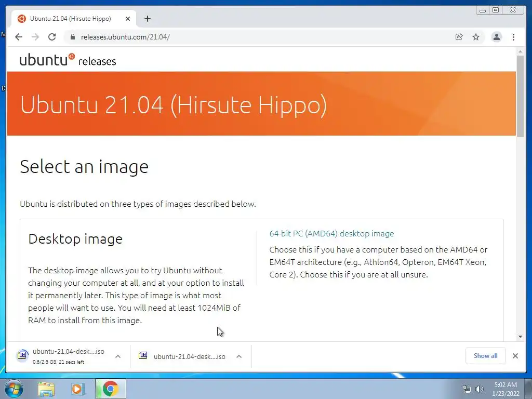The image size is (532, 399).
Task: Bookmark this page with the star icon
Action: (x=476, y=37)
